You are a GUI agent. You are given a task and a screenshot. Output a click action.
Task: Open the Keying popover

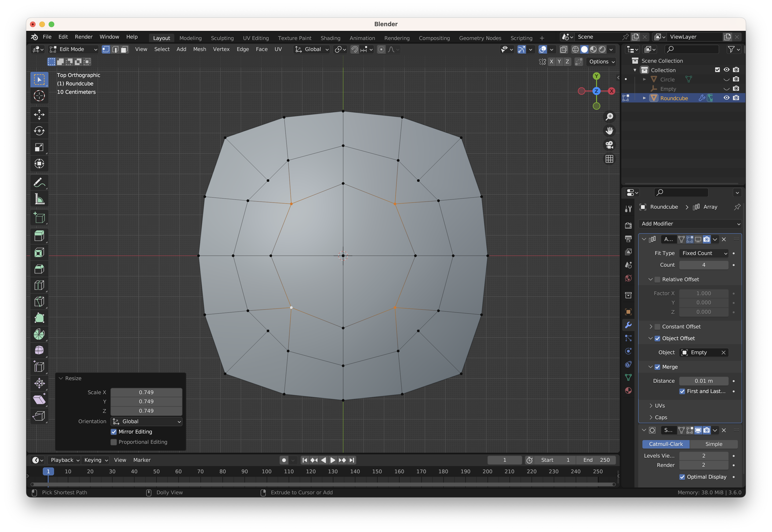click(96, 460)
